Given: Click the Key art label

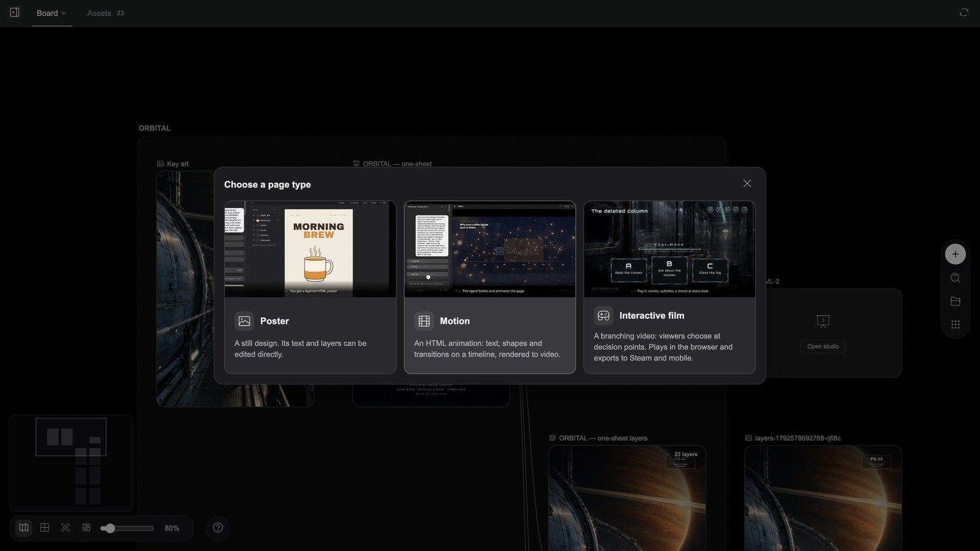Looking at the screenshot, I should [x=178, y=164].
